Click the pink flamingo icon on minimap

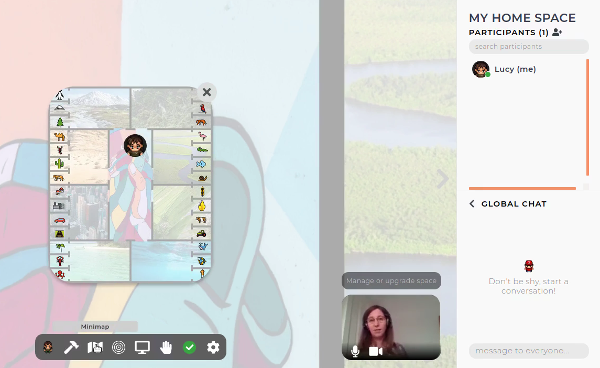tap(202, 136)
